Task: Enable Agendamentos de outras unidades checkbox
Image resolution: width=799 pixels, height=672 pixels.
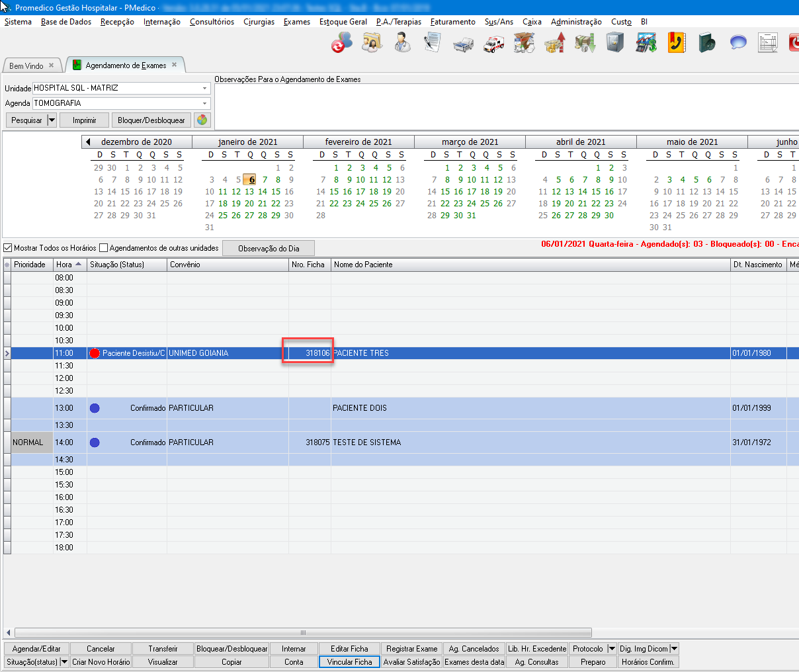Action: pyautogui.click(x=103, y=248)
